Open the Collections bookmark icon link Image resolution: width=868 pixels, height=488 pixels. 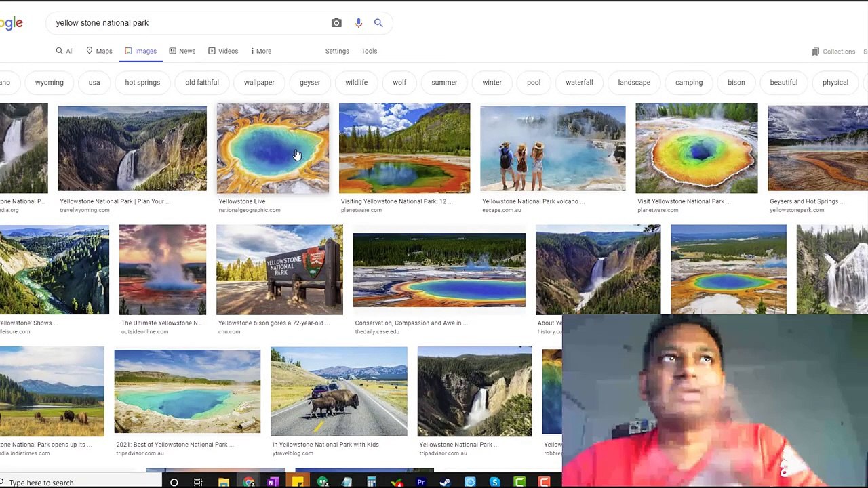[x=833, y=52]
